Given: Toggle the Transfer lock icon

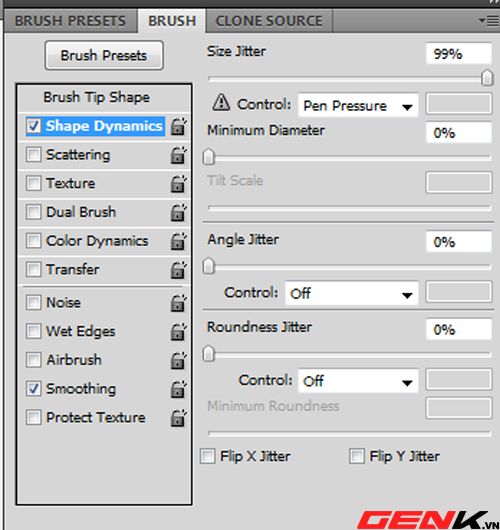Looking at the screenshot, I should 178,270.
